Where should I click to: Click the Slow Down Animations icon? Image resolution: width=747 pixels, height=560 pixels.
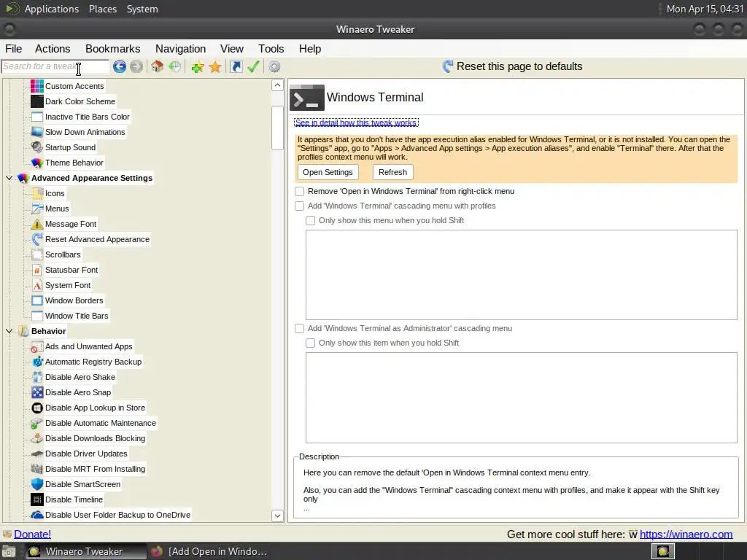[37, 132]
